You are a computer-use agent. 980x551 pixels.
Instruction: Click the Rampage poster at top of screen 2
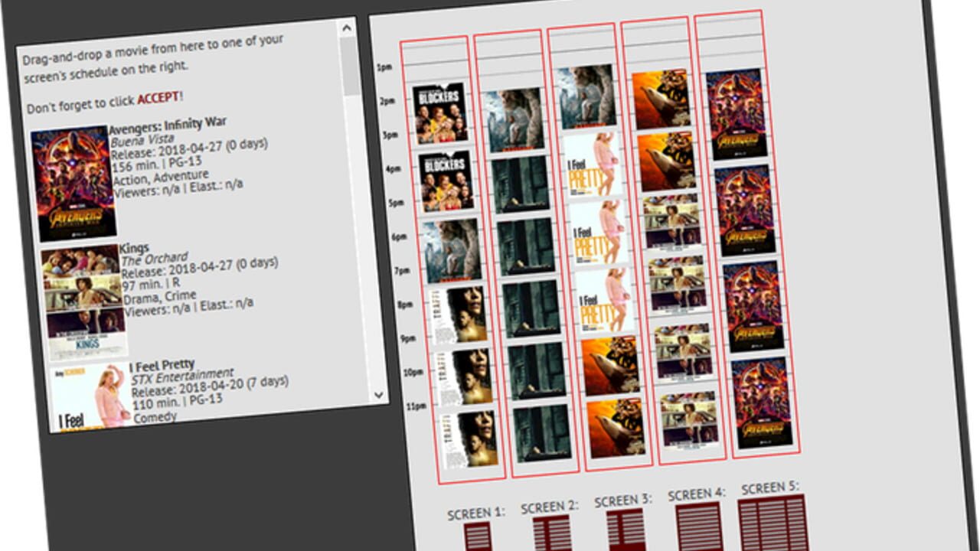(x=514, y=119)
